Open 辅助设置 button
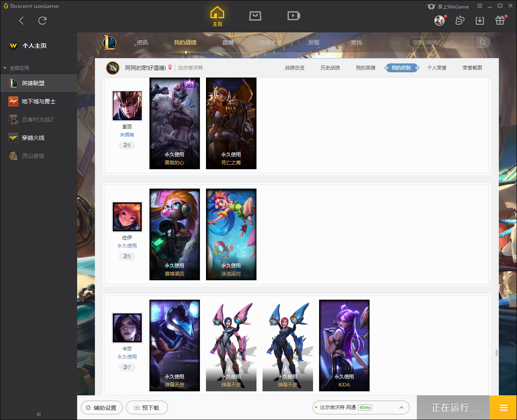517x420 pixels. (101, 408)
